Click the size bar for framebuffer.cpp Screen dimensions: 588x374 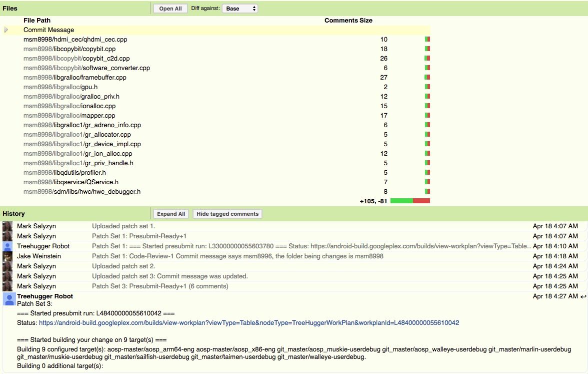pos(427,77)
